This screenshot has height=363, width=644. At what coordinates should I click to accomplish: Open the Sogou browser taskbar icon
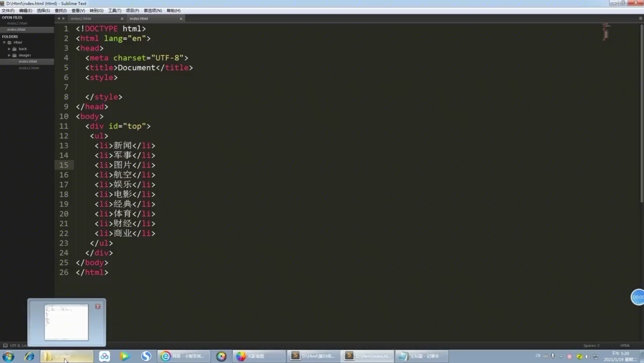click(146, 356)
